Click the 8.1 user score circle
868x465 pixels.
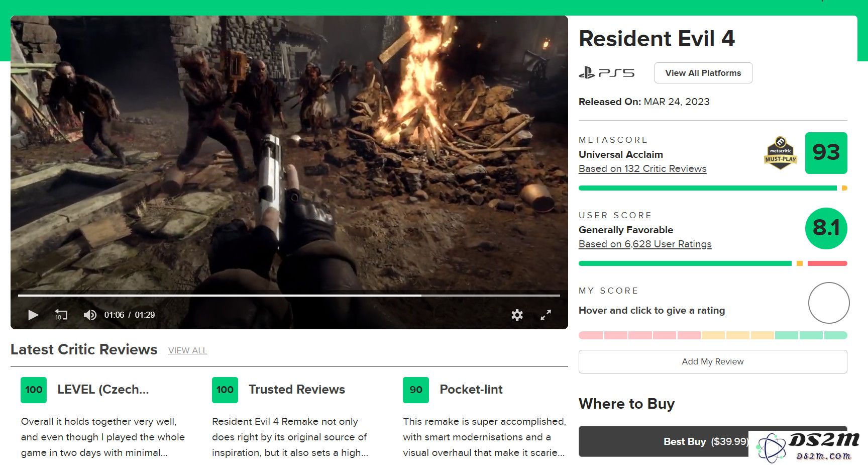pyautogui.click(x=826, y=228)
